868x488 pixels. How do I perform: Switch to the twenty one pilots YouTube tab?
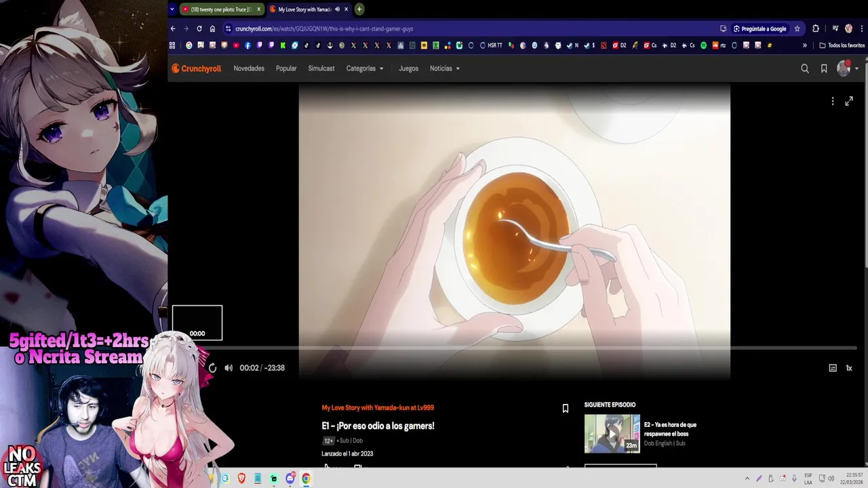point(221,9)
